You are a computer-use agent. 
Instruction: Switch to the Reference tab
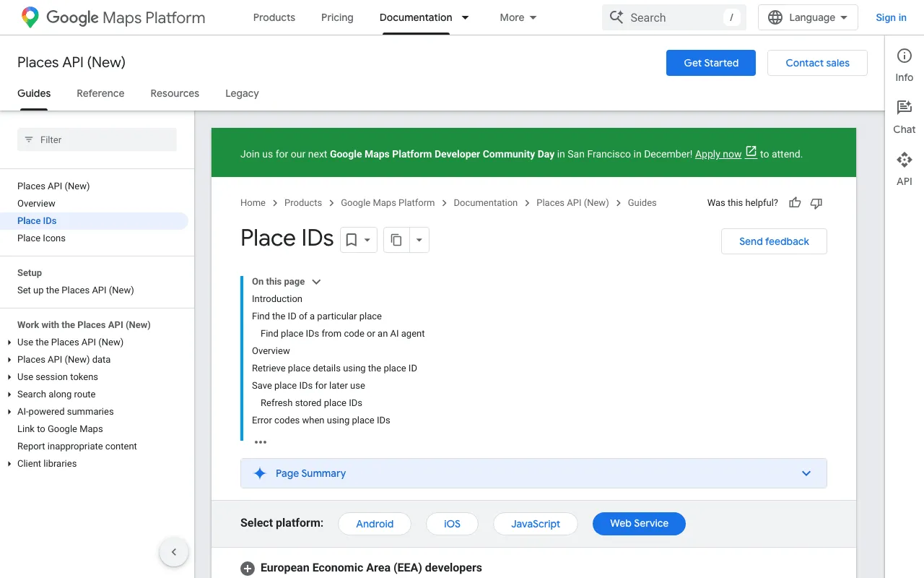pos(100,93)
